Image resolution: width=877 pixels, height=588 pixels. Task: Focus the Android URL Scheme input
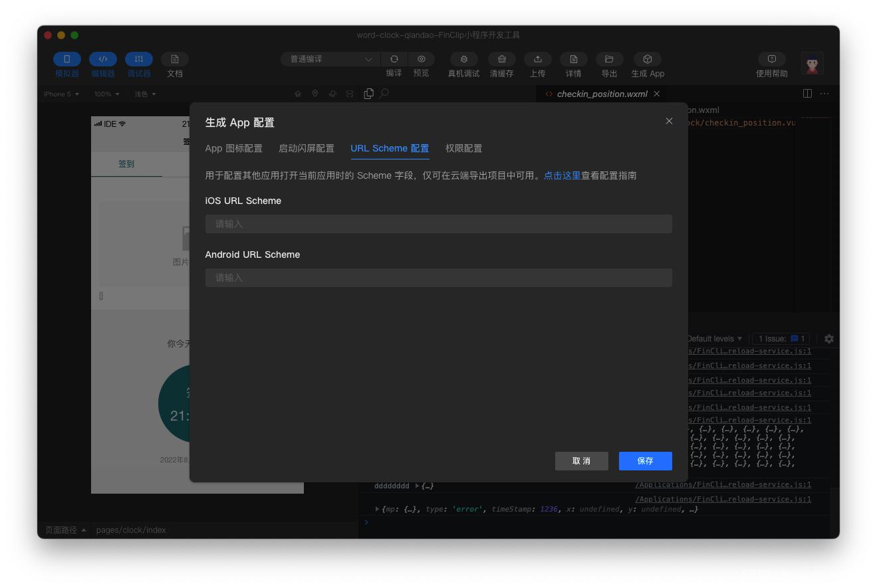[439, 278]
